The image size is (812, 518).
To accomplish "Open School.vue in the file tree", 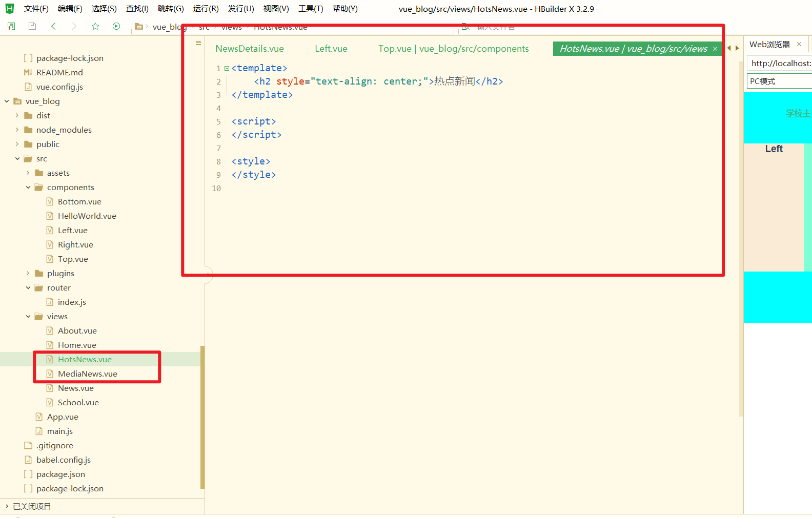I will (78, 403).
